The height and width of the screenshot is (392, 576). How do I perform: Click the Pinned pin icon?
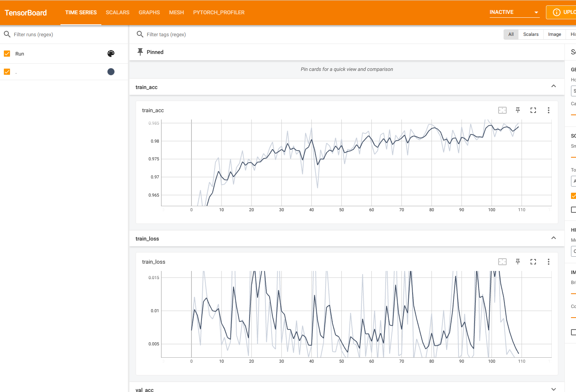click(x=140, y=52)
